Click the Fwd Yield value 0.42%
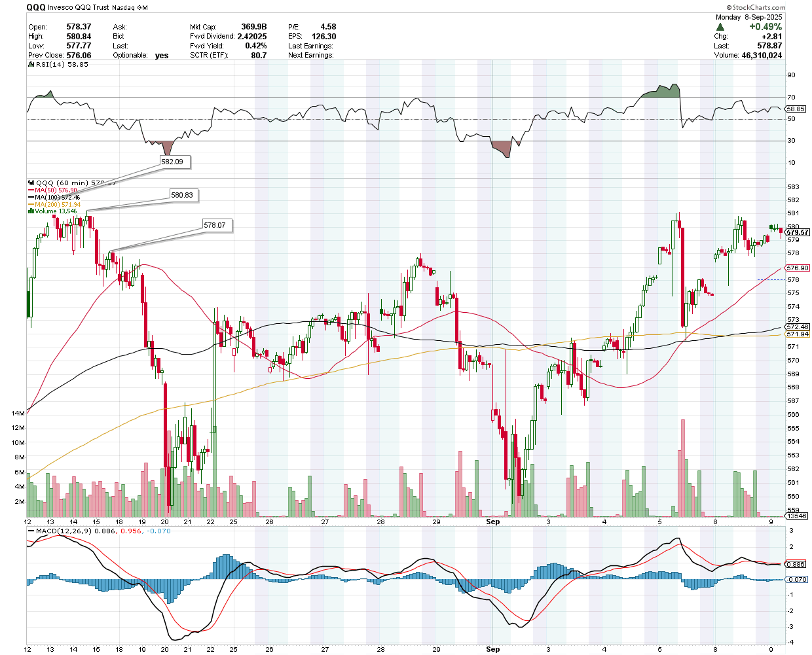This screenshot has width=812, height=655. (256, 46)
